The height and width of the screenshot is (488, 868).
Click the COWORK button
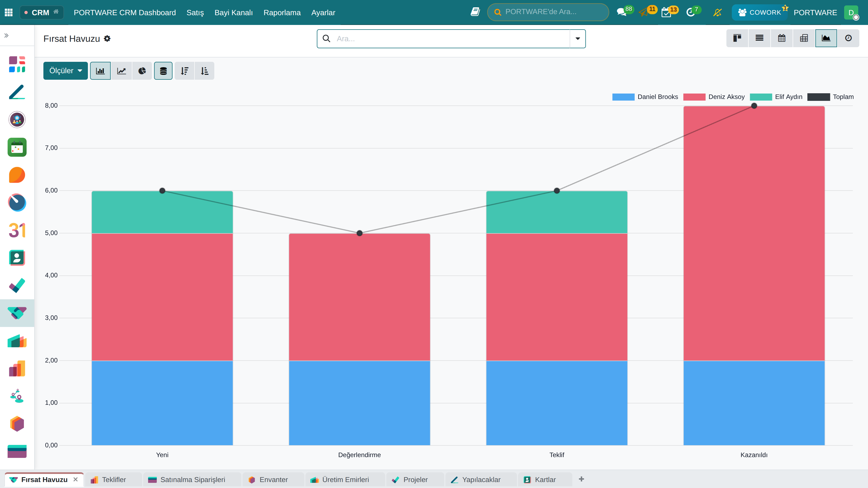click(759, 12)
